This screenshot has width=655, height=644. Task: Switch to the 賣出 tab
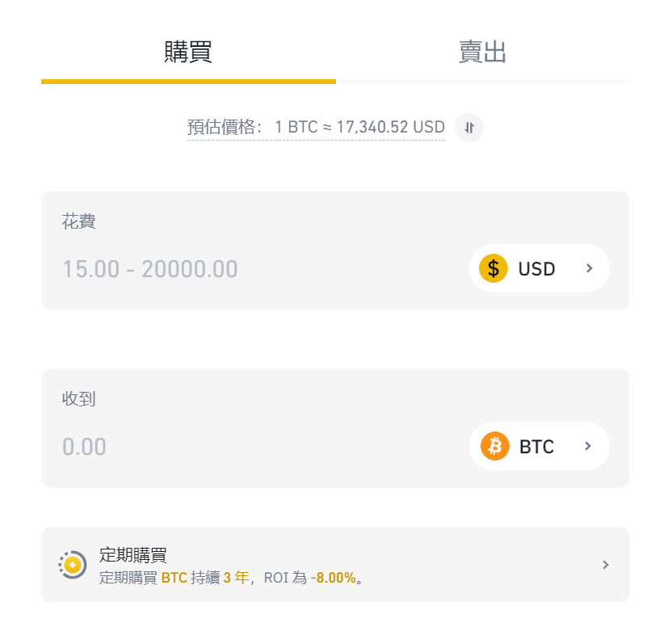(x=481, y=51)
